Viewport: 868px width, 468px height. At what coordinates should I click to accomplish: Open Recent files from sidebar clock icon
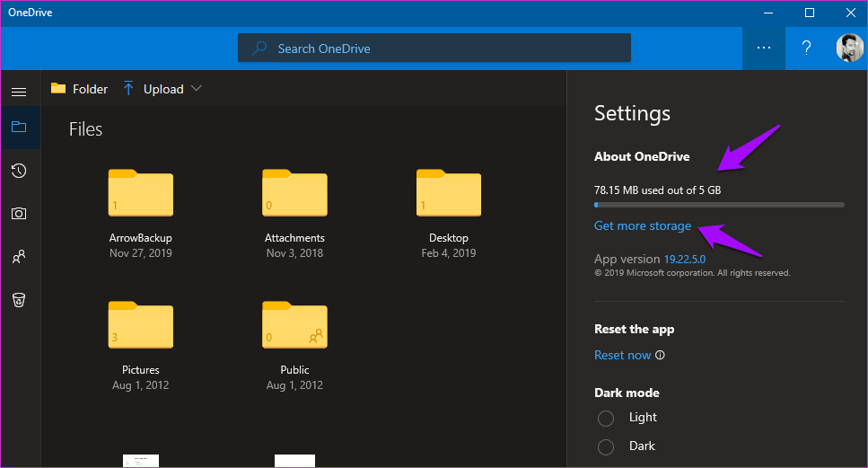[19, 171]
